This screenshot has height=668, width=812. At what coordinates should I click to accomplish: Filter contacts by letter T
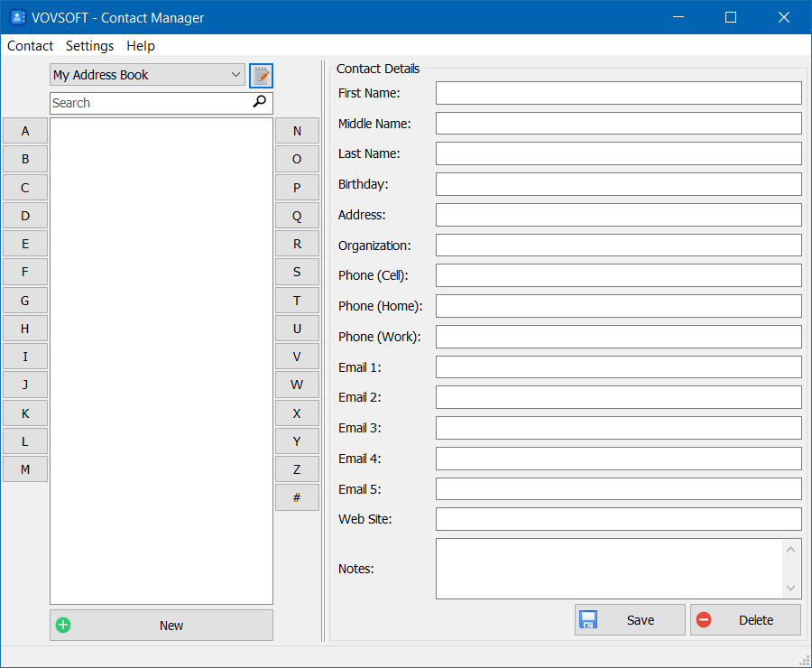[x=297, y=301]
